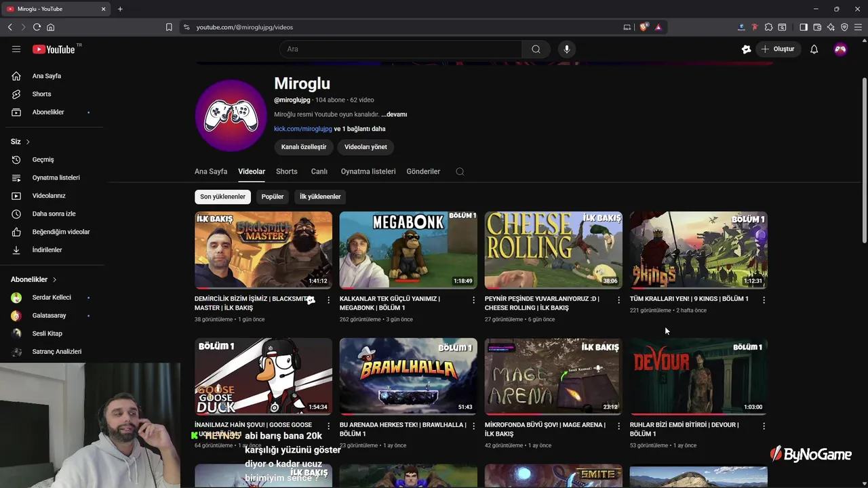
Task: Switch to the channel Ana Sayfa tab
Action: click(x=211, y=171)
